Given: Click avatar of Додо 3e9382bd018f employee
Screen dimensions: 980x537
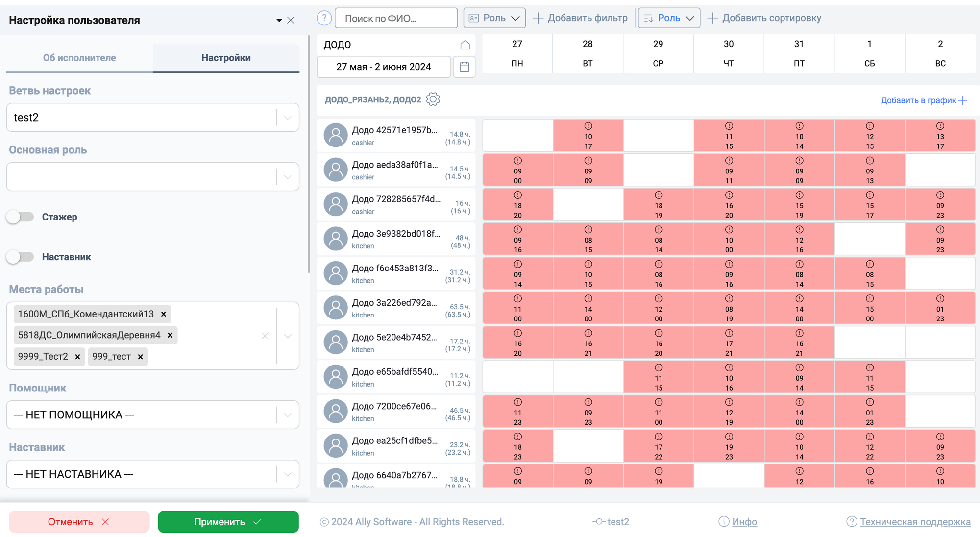Looking at the screenshot, I should [336, 239].
